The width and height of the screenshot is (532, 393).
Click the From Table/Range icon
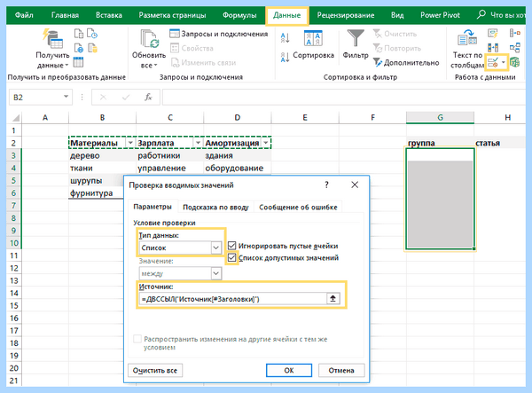click(x=78, y=62)
